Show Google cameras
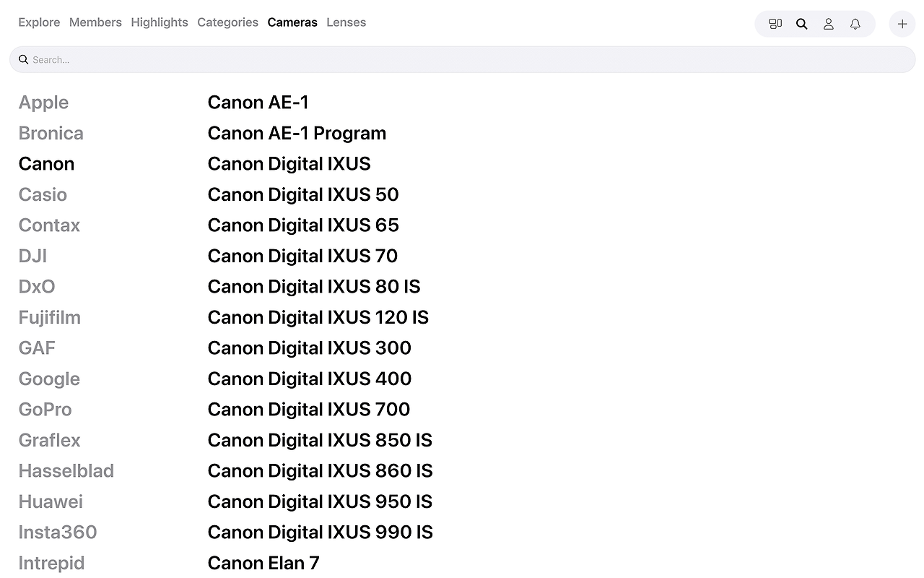 tap(49, 379)
